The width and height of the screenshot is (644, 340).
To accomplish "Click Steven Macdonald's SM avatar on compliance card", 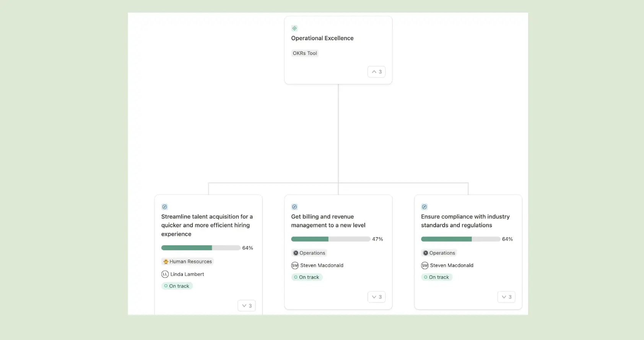I will (424, 265).
